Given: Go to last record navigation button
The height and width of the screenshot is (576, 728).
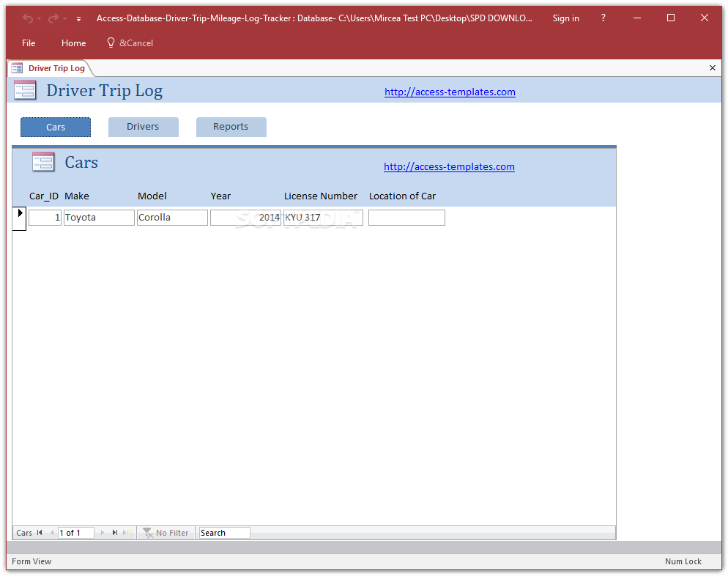Looking at the screenshot, I should [115, 532].
